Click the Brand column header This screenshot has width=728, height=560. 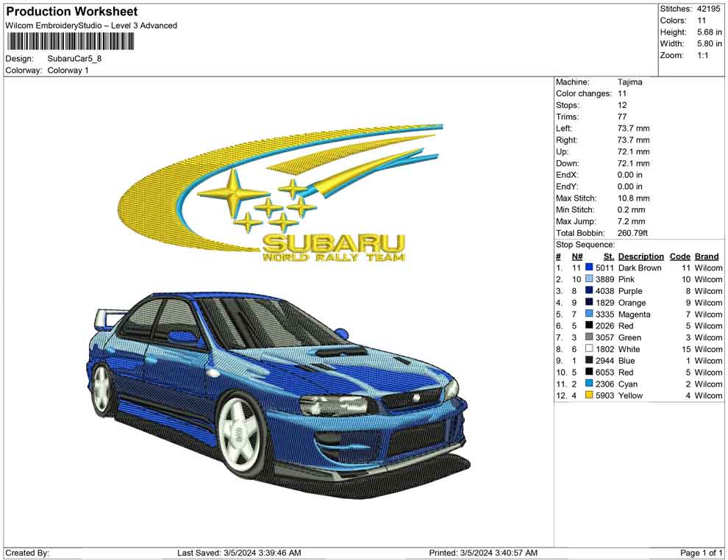707,256
